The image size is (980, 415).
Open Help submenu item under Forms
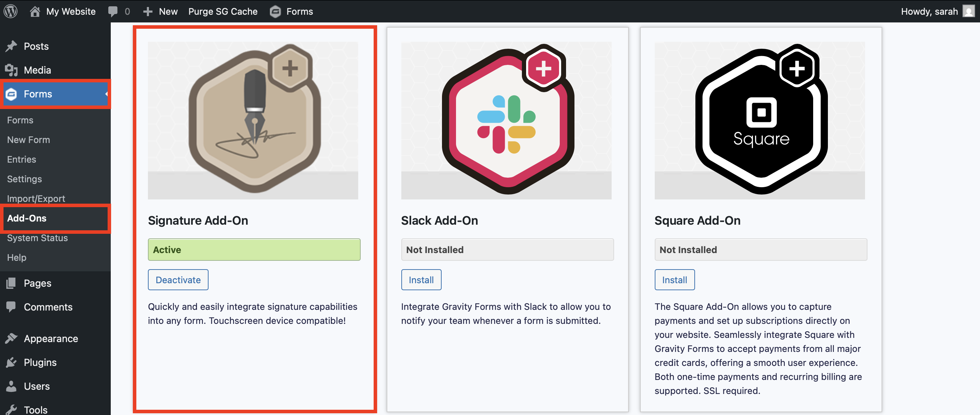point(17,258)
